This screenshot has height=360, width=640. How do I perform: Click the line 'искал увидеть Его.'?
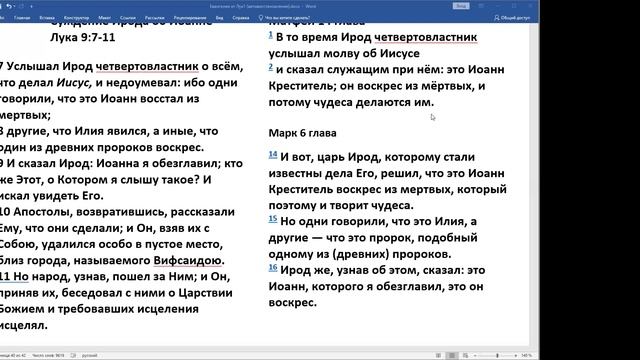(51, 196)
